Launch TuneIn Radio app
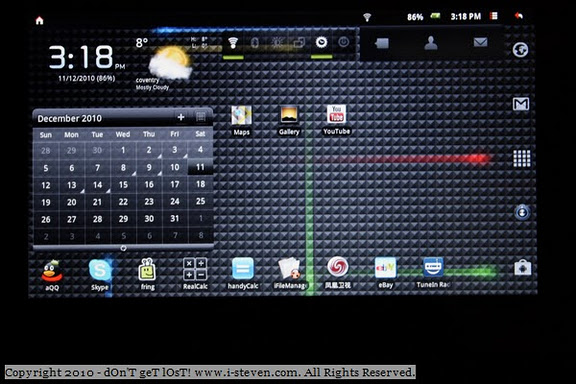The height and width of the screenshot is (384, 576). (x=433, y=273)
